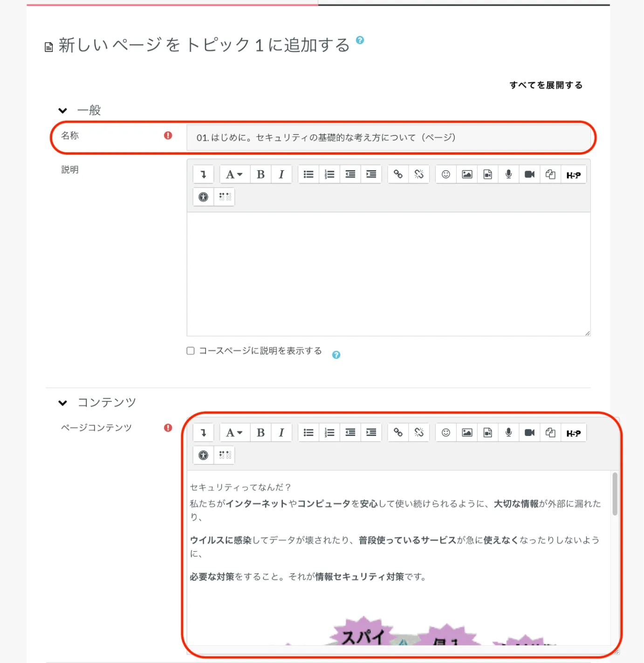Collapse the 一般 section
The image size is (644, 663).
(x=63, y=110)
